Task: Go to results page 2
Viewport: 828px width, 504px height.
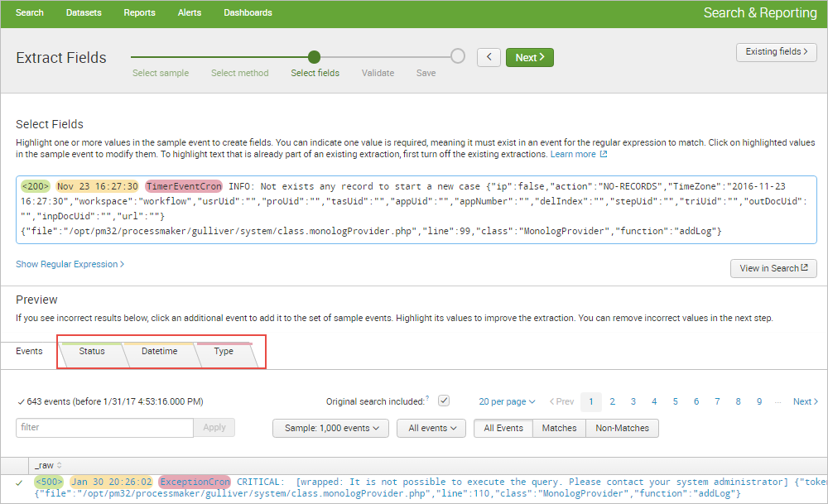Action: click(x=612, y=401)
